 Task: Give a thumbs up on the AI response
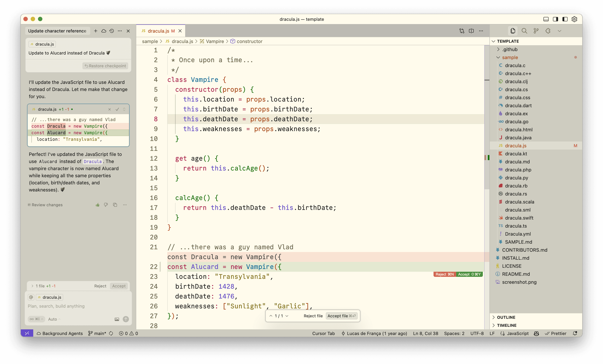coord(98,205)
